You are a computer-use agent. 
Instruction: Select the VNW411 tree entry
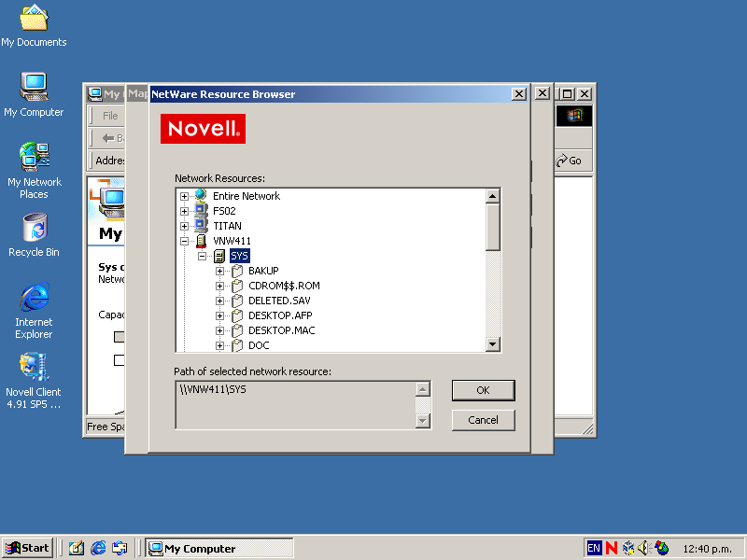232,241
